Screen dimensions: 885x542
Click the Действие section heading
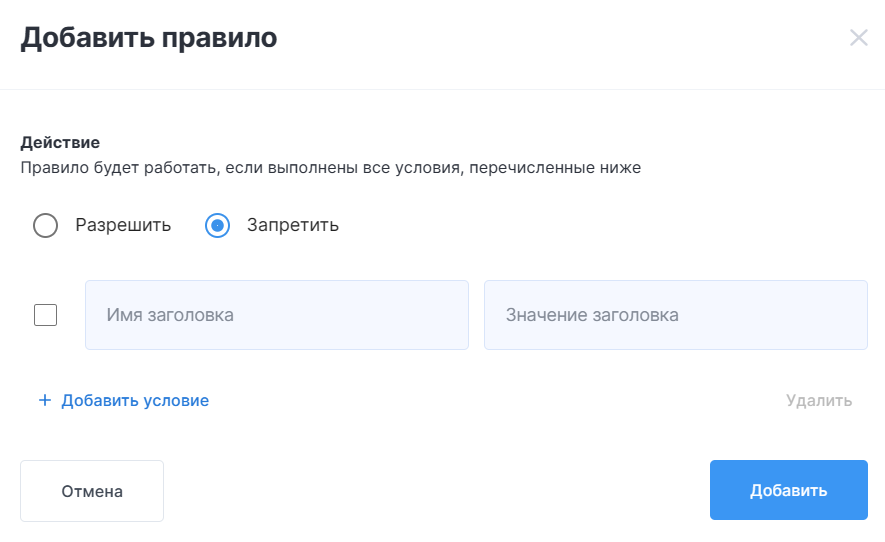click(60, 142)
